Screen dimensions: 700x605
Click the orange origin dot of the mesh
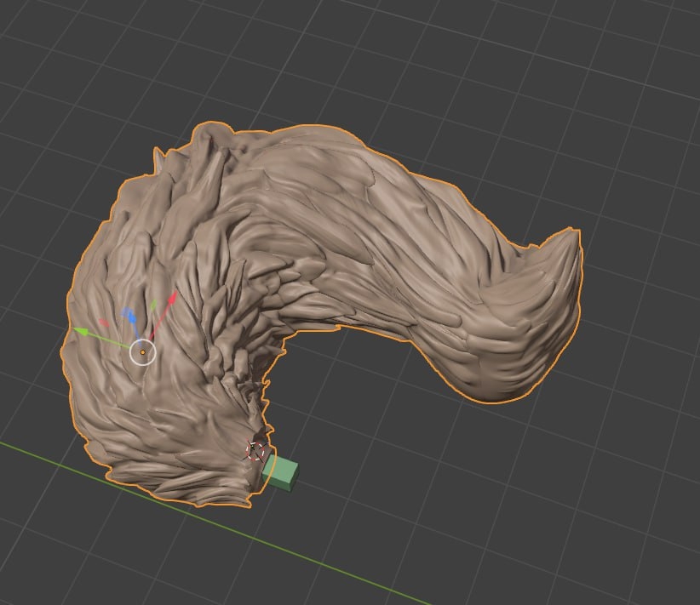coord(143,351)
